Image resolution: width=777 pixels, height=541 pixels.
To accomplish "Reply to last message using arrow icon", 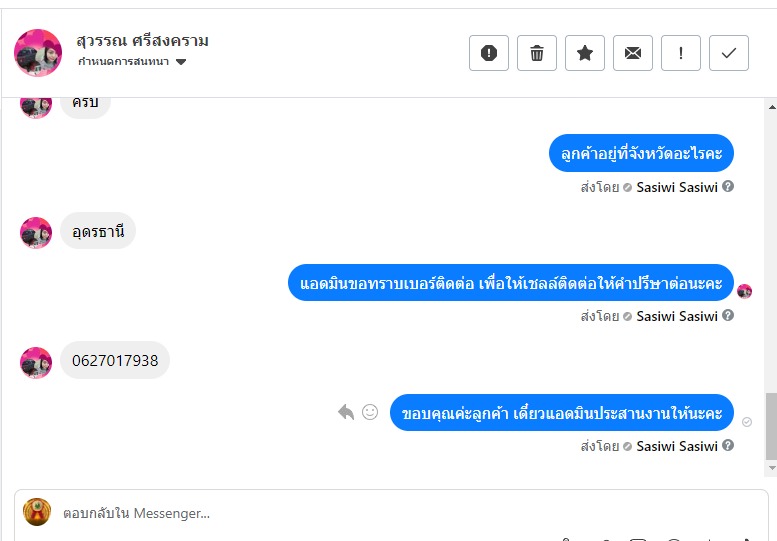I will (346, 412).
